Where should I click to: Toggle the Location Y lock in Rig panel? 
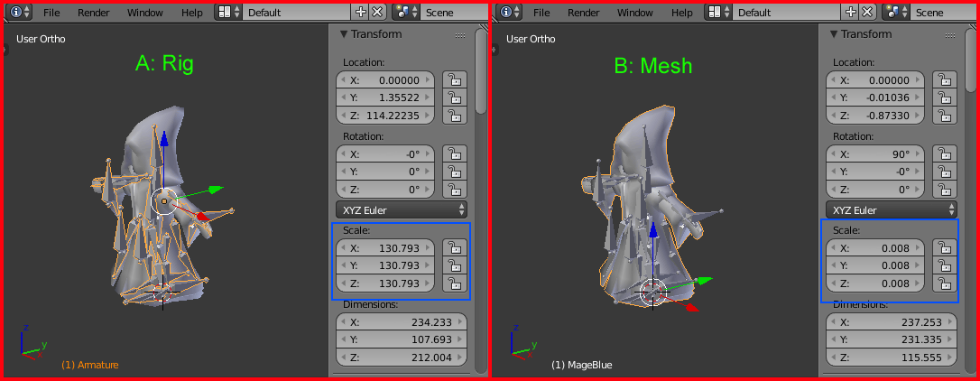(x=455, y=98)
